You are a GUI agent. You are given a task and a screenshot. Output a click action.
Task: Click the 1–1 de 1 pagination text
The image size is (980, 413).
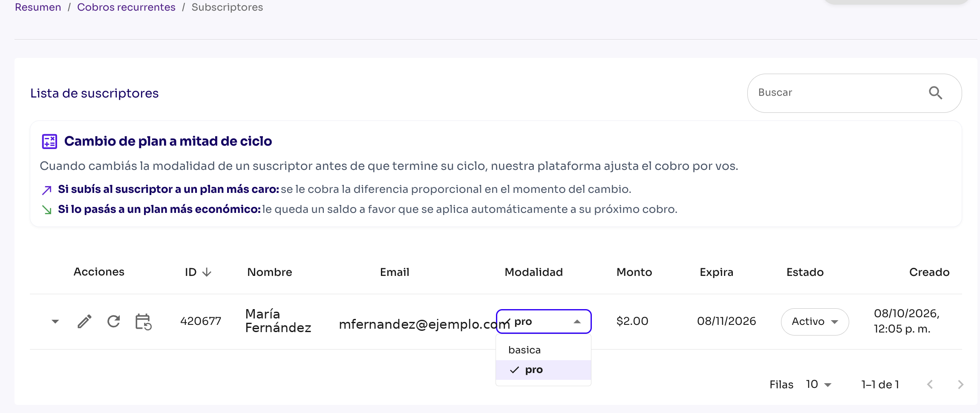coord(880,384)
